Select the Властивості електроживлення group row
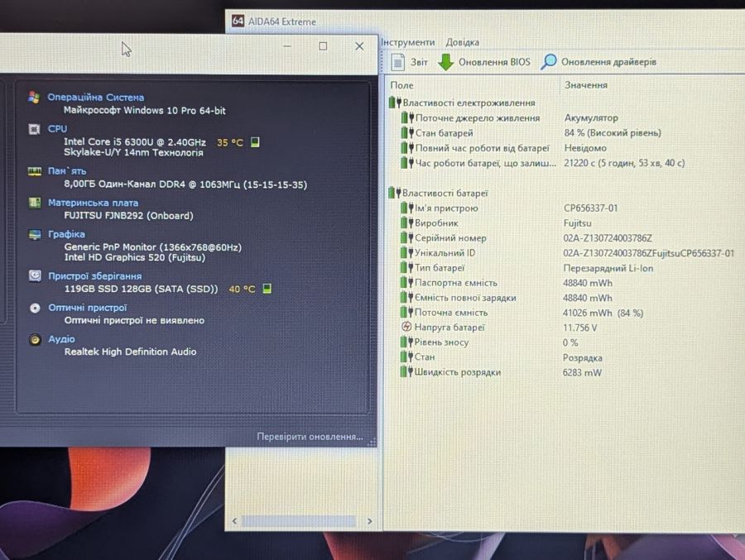745x560 pixels. (462, 103)
